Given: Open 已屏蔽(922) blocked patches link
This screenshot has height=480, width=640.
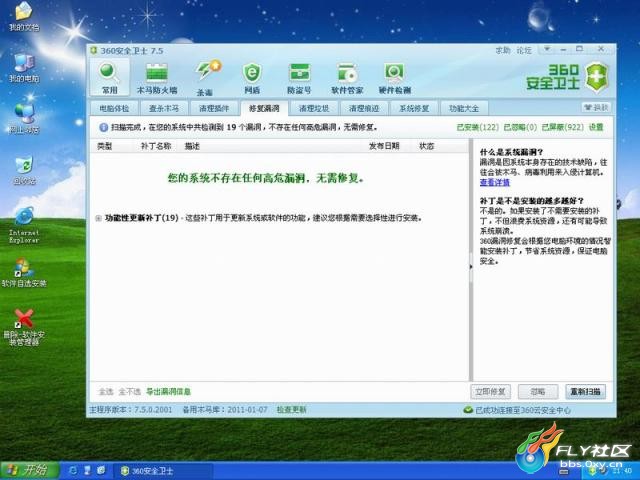Looking at the screenshot, I should (562, 127).
